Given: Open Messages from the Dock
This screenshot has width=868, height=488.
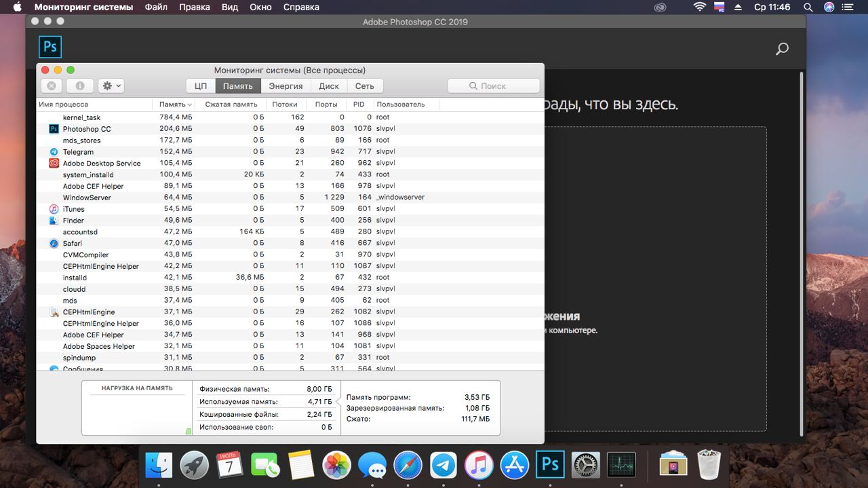Looking at the screenshot, I should pyautogui.click(x=372, y=466).
